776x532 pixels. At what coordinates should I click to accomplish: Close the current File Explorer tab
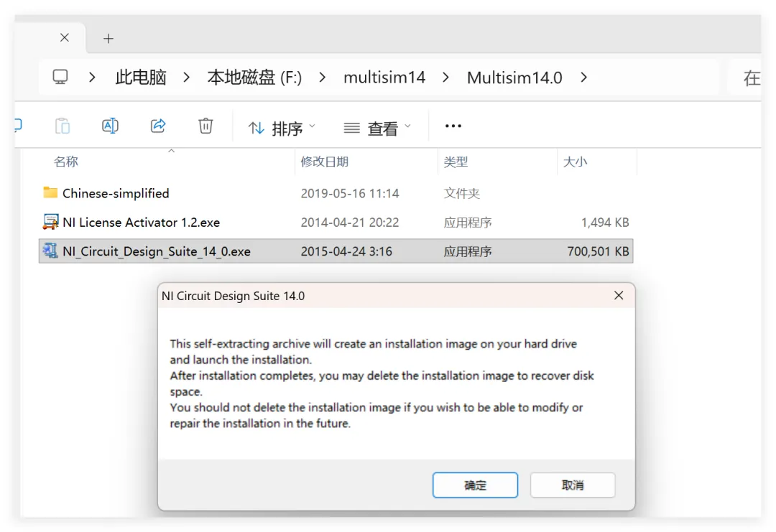tap(65, 37)
